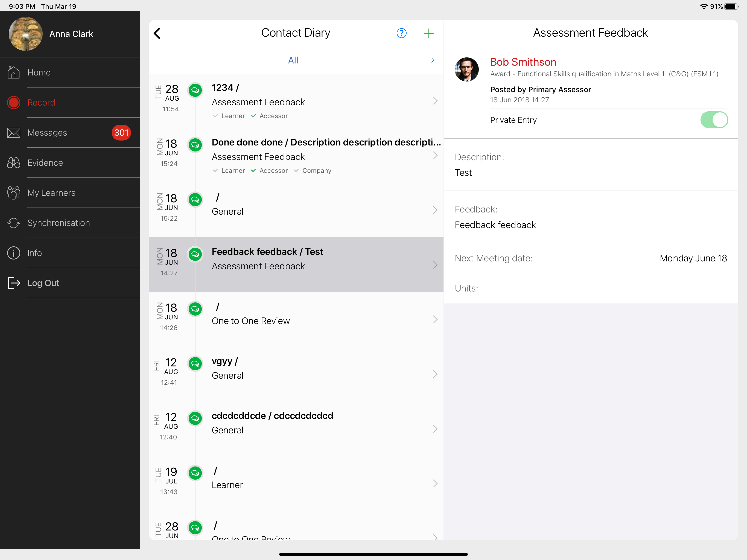This screenshot has width=747, height=560.
Task: Toggle Company checkmark on Done done entry
Action: tap(296, 171)
